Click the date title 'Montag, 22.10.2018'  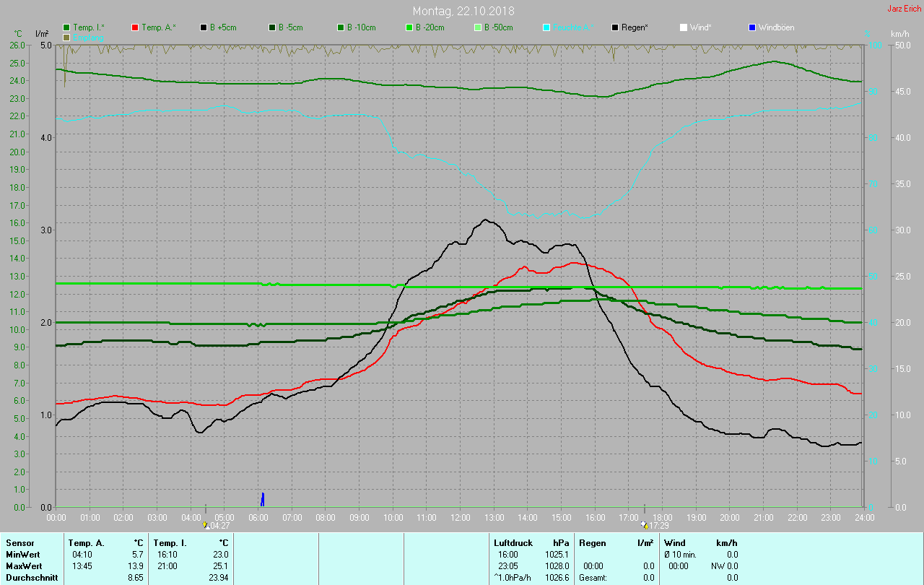click(x=463, y=11)
